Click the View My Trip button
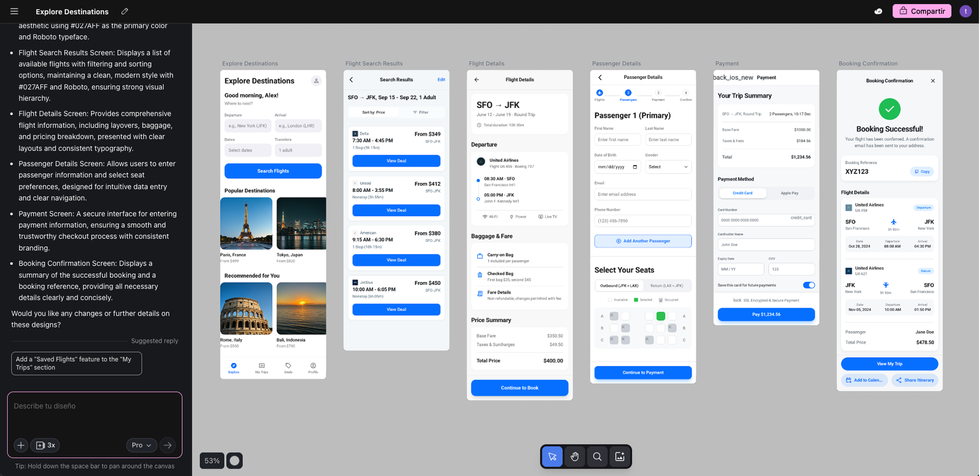980x476 pixels. [x=890, y=364]
